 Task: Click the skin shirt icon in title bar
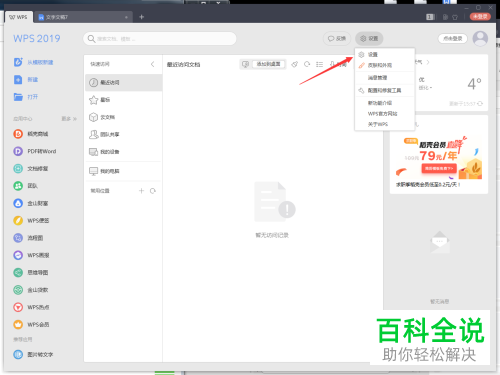tap(455, 17)
